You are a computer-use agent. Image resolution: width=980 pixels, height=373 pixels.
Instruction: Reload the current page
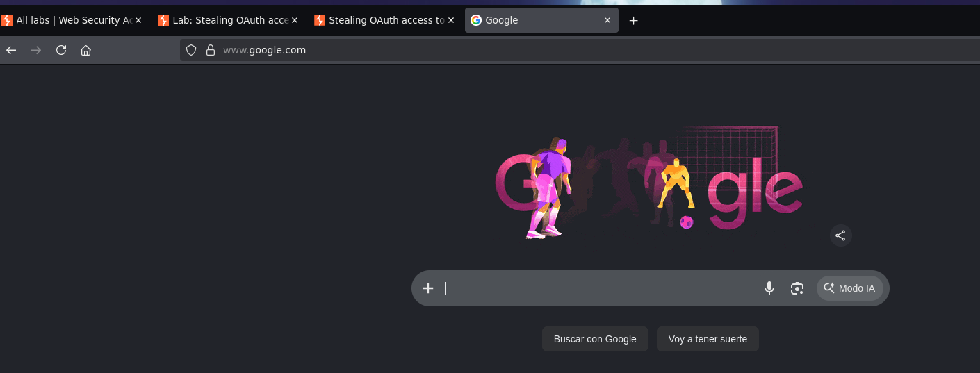click(x=61, y=50)
